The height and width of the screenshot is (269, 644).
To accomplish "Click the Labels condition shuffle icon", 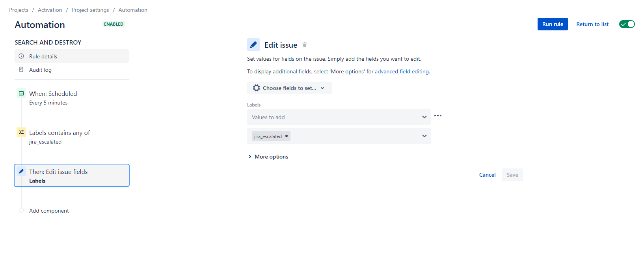I will pyautogui.click(x=21, y=132).
